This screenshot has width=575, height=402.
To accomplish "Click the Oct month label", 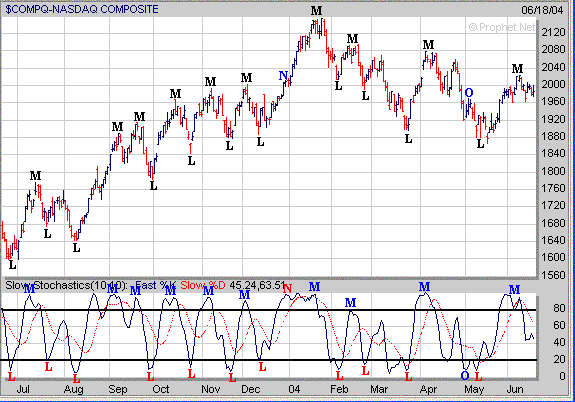I will point(161,389).
